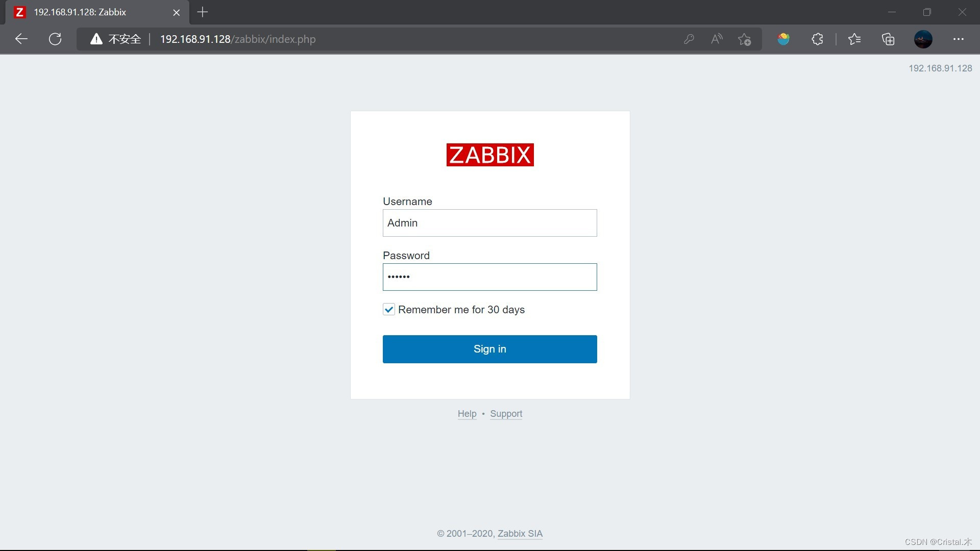Image resolution: width=980 pixels, height=551 pixels.
Task: Click the user profile avatar
Action: [x=923, y=39]
